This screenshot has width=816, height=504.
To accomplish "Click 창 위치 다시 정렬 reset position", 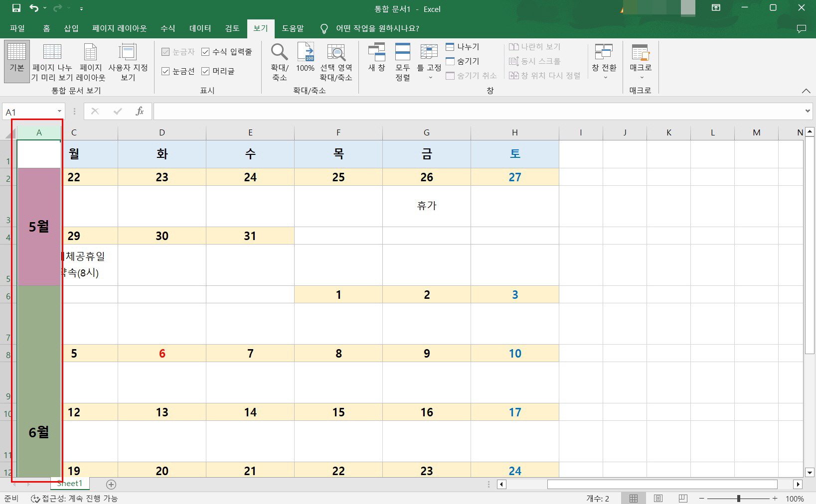I will pyautogui.click(x=545, y=76).
